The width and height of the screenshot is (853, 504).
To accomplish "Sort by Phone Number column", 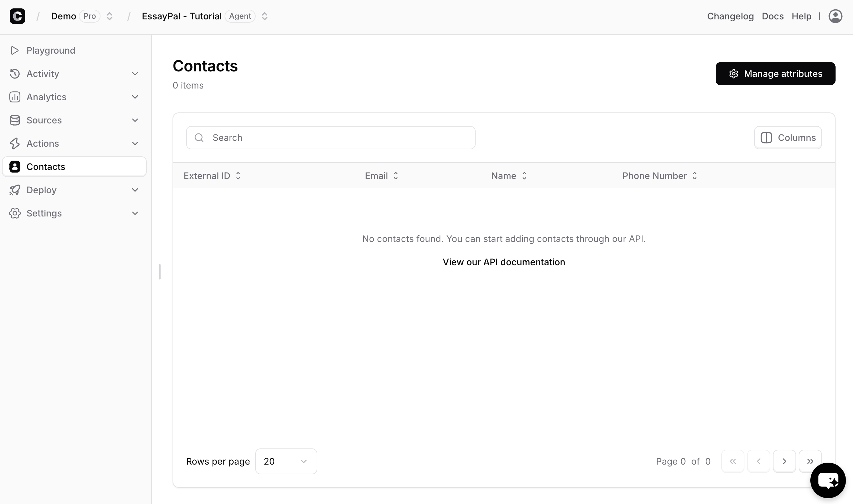I will point(659,175).
